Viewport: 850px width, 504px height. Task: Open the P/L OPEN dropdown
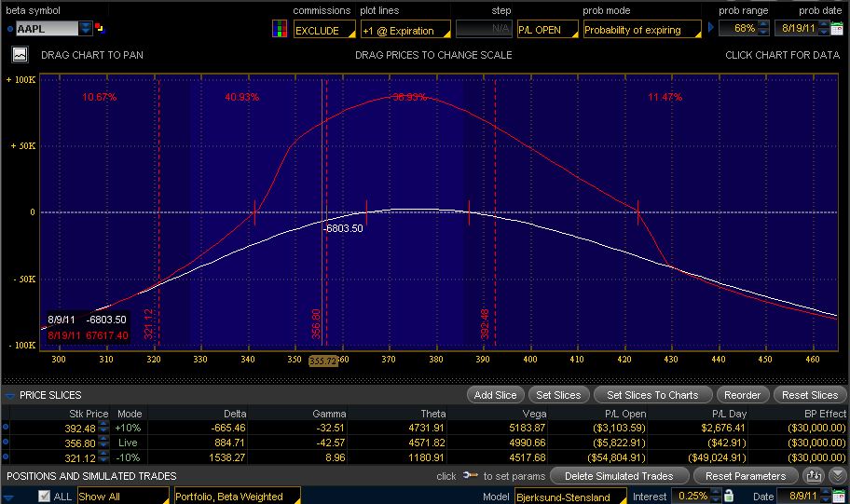pos(547,29)
